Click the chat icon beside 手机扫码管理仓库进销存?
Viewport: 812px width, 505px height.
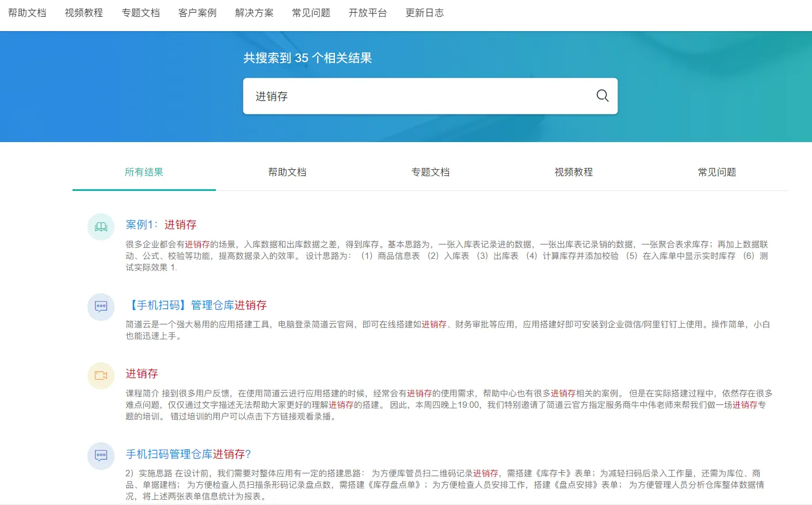coord(101,456)
